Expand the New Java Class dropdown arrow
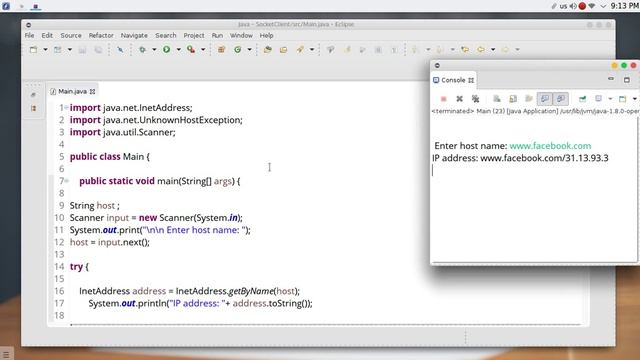This screenshot has height=360, width=640. click(249, 50)
